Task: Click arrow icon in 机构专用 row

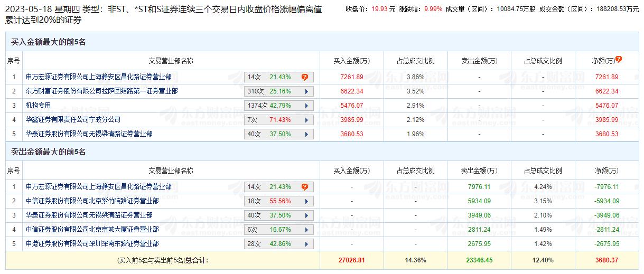Action: point(306,106)
